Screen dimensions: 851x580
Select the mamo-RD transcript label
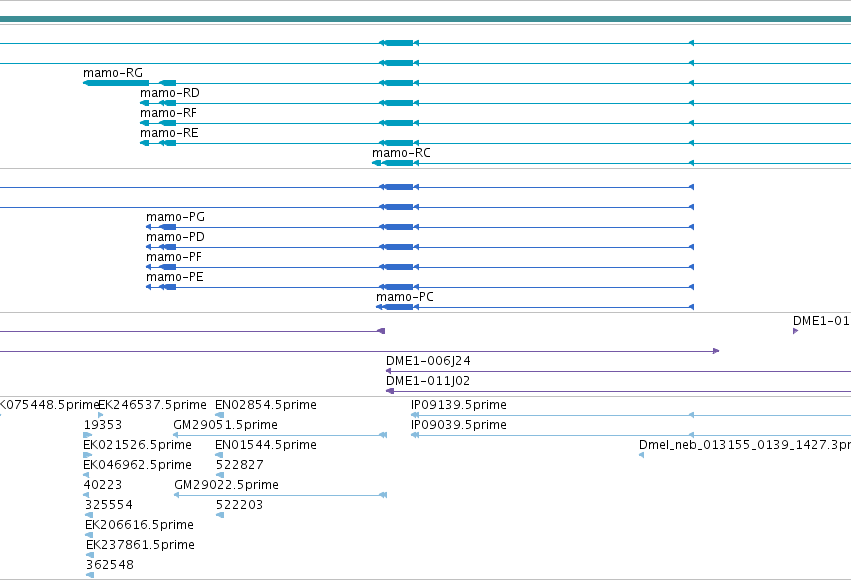(170, 93)
